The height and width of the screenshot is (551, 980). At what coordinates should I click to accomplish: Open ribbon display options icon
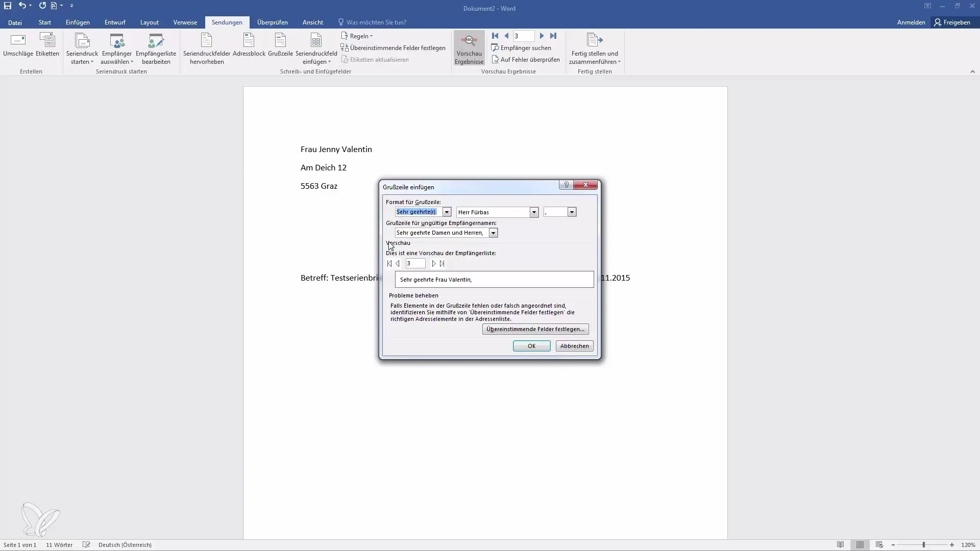pyautogui.click(x=927, y=6)
